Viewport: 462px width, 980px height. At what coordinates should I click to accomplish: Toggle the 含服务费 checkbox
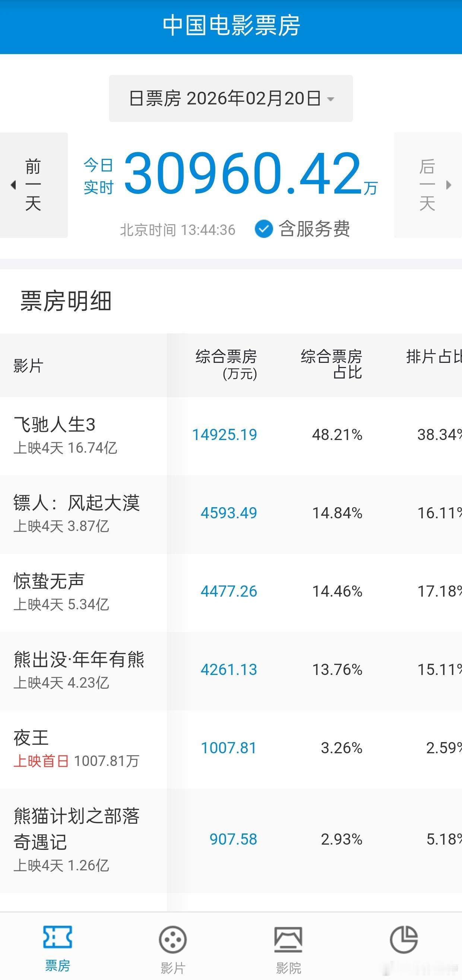pyautogui.click(x=263, y=229)
